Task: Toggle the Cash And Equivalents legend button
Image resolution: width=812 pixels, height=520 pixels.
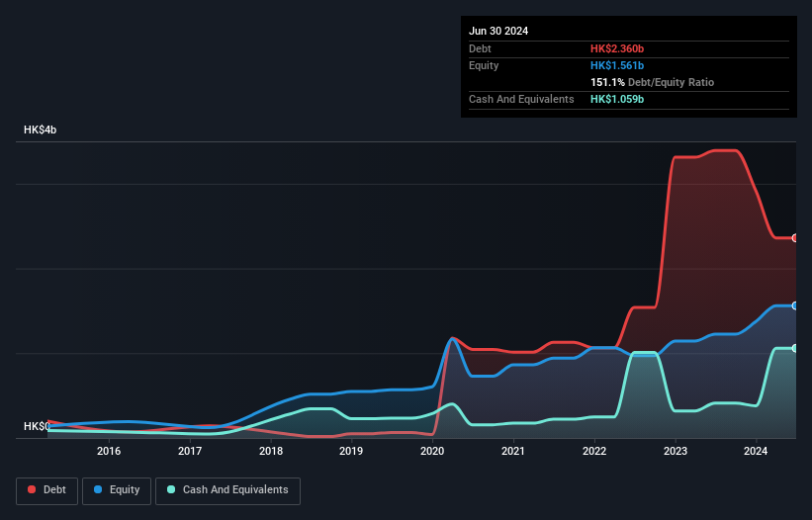Action: pos(227,490)
